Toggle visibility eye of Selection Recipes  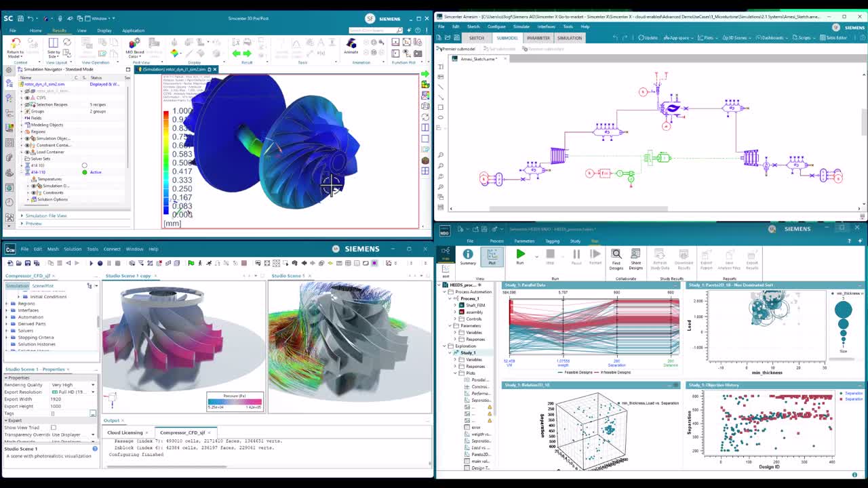click(27, 104)
